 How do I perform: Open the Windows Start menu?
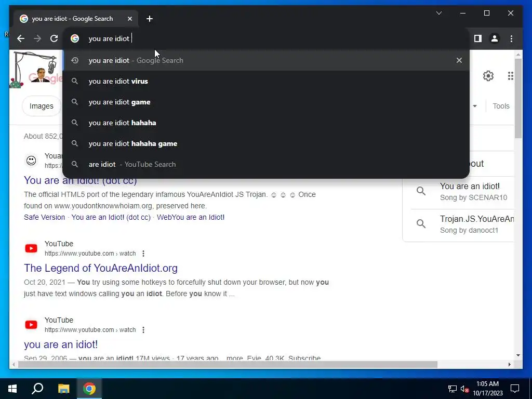[x=12, y=389]
